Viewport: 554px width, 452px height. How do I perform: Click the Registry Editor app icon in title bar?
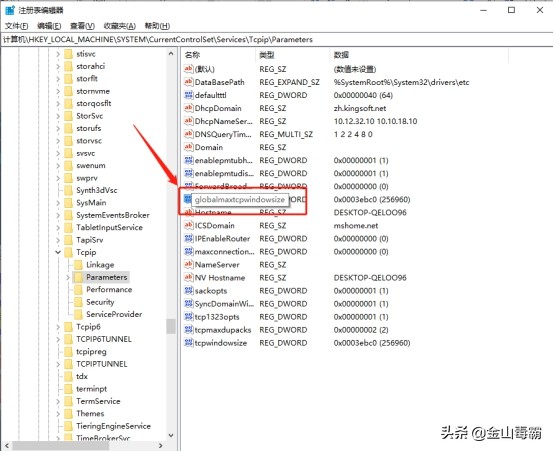(10, 10)
